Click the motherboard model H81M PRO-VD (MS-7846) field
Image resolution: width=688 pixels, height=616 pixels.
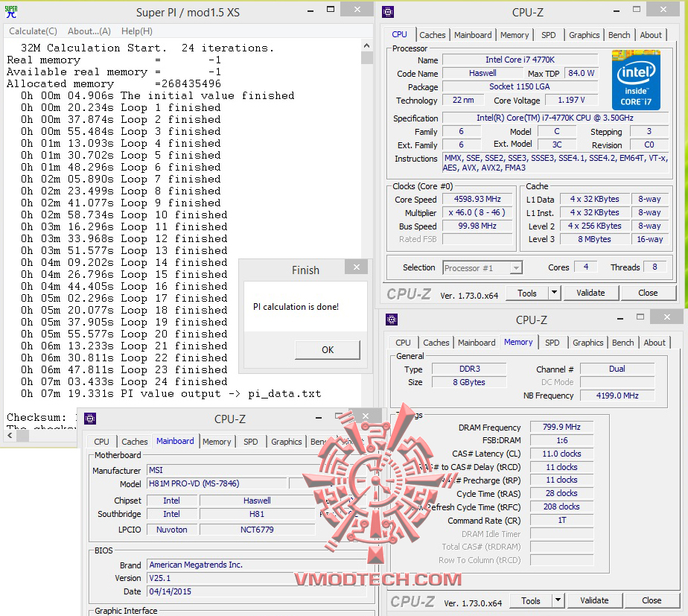click(x=217, y=483)
